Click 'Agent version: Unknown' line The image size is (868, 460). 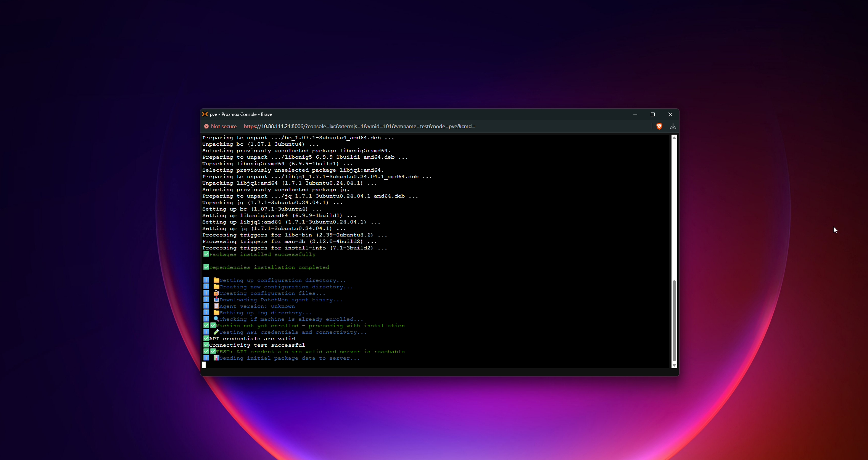click(249, 306)
